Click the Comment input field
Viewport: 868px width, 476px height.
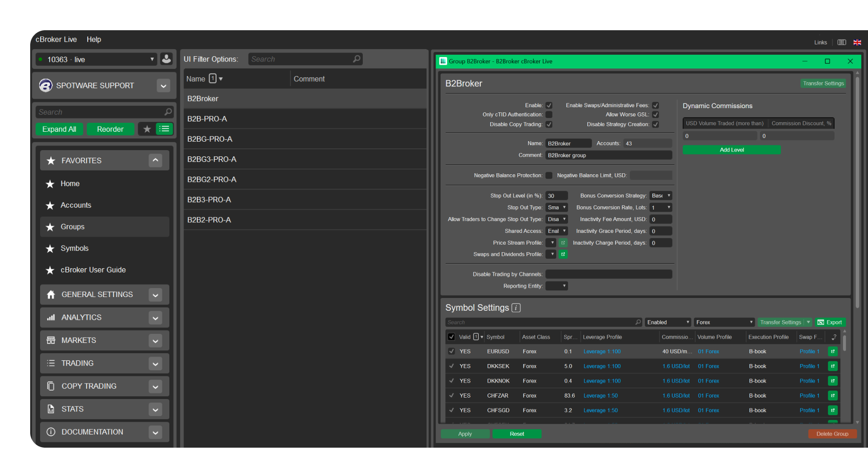click(609, 155)
